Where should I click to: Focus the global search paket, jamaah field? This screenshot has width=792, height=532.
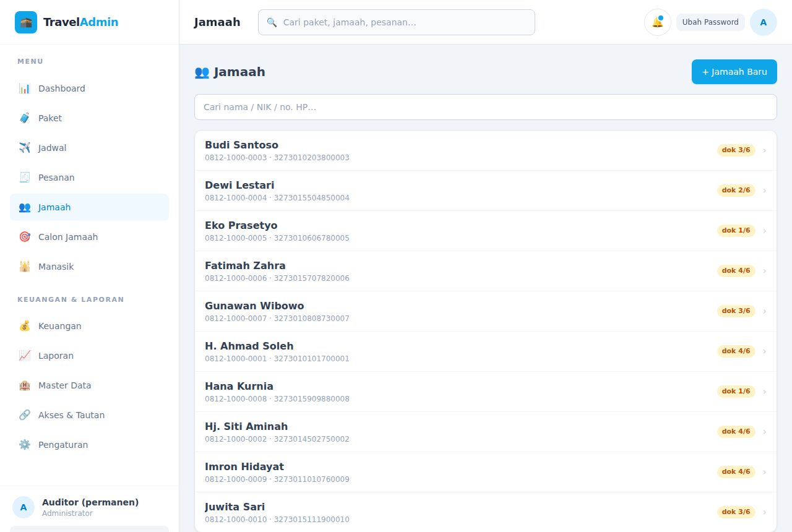[397, 22]
